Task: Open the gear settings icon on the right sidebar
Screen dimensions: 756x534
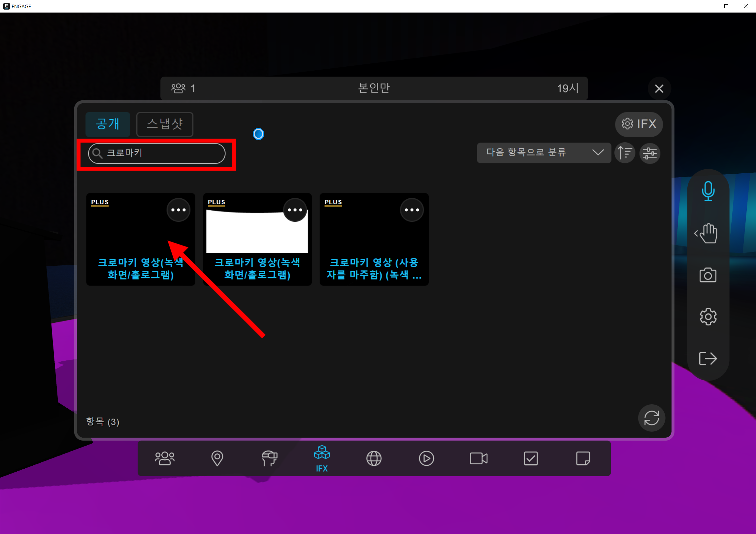Action: (708, 317)
